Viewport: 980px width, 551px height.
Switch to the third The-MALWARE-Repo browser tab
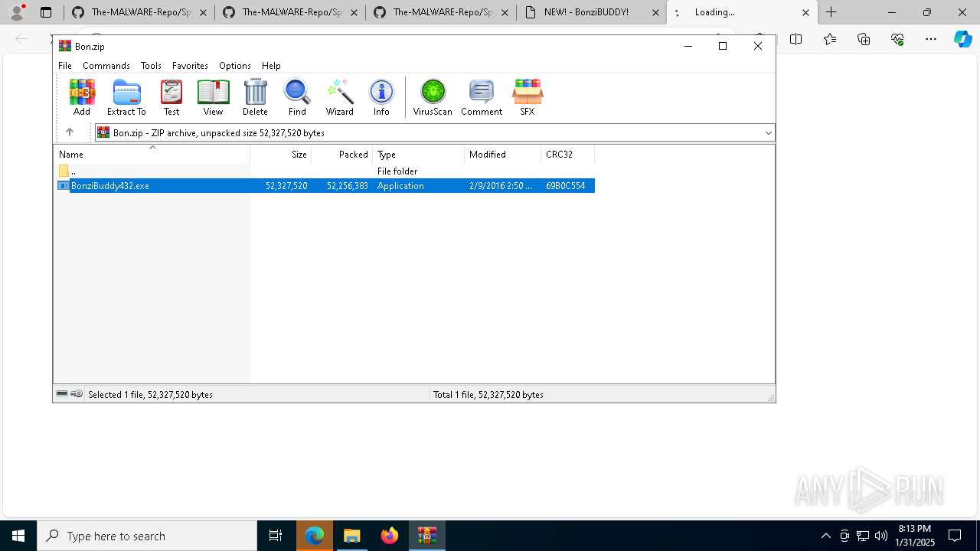click(x=440, y=12)
